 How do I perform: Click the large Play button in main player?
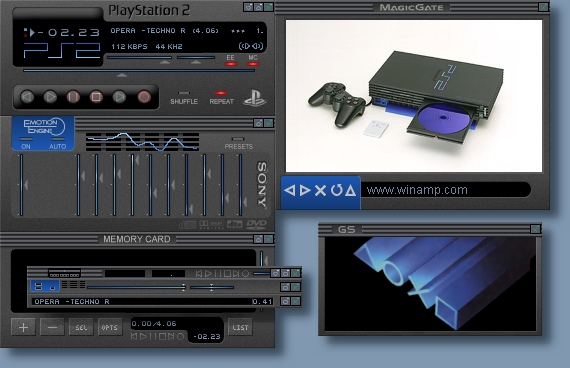50,97
